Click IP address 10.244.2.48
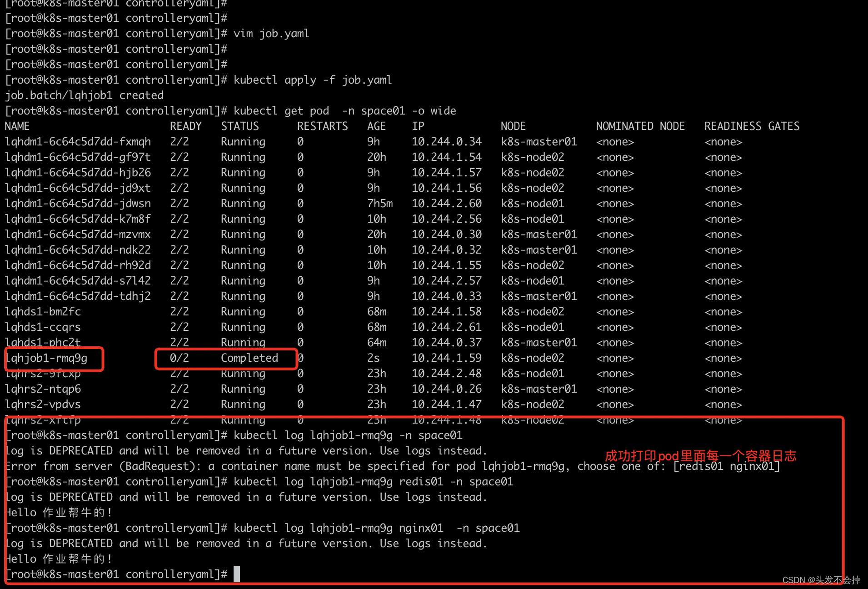This screenshot has height=589, width=868. (x=447, y=374)
